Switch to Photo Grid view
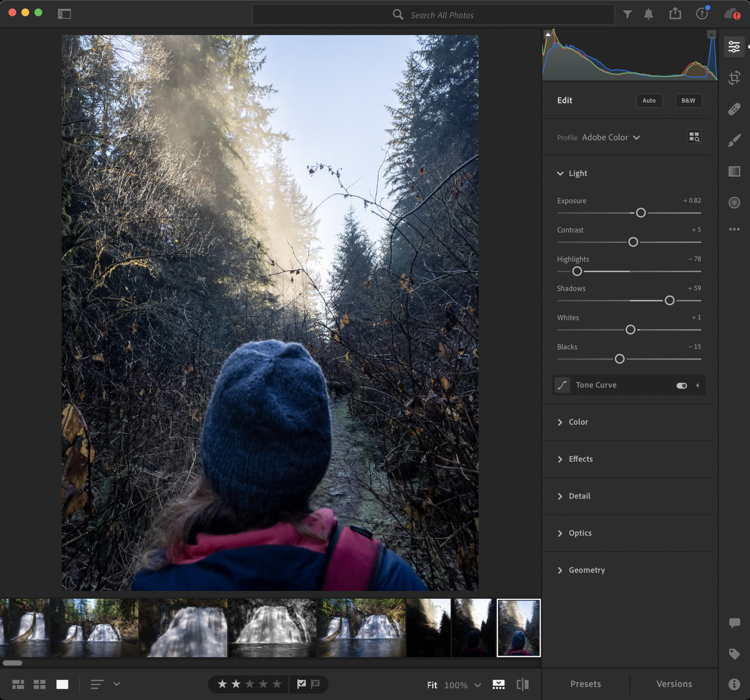The width and height of the screenshot is (750, 700). point(18,684)
